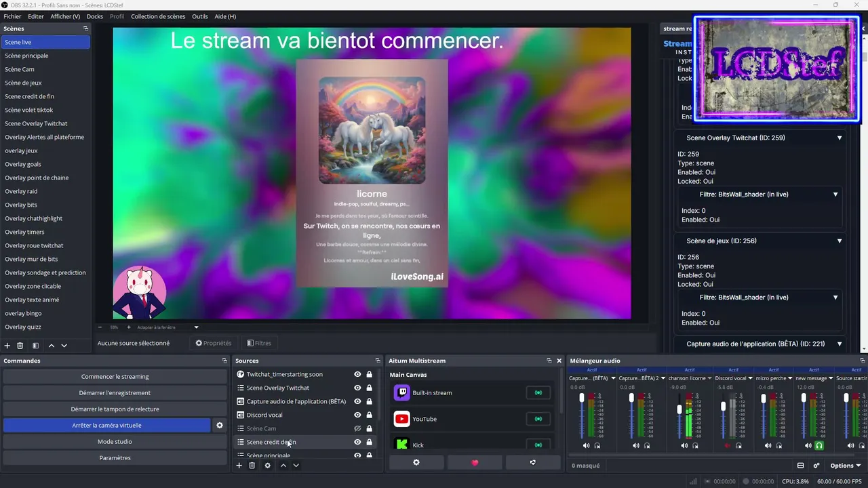The height and width of the screenshot is (488, 868).
Task: Click the YouTube output icon
Action: click(x=402, y=419)
